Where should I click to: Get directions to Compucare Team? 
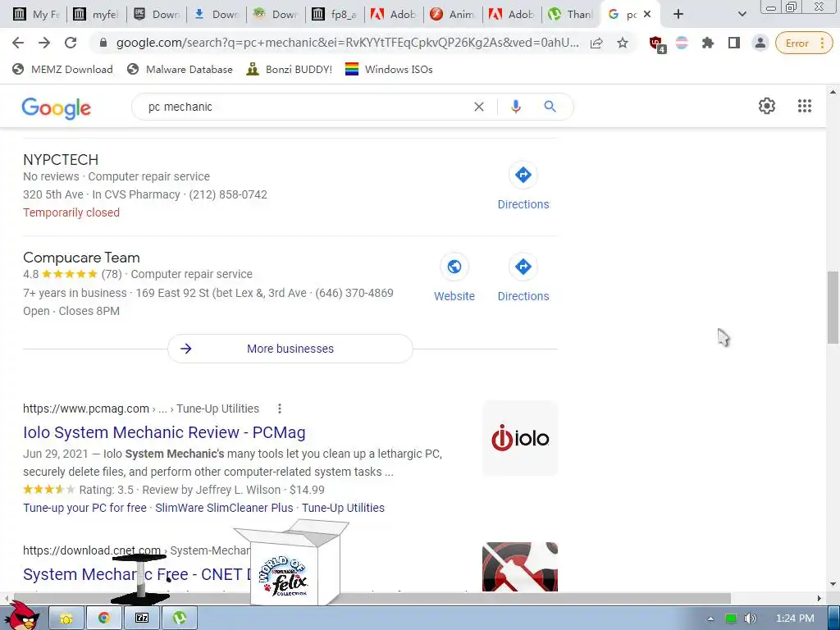click(523, 278)
